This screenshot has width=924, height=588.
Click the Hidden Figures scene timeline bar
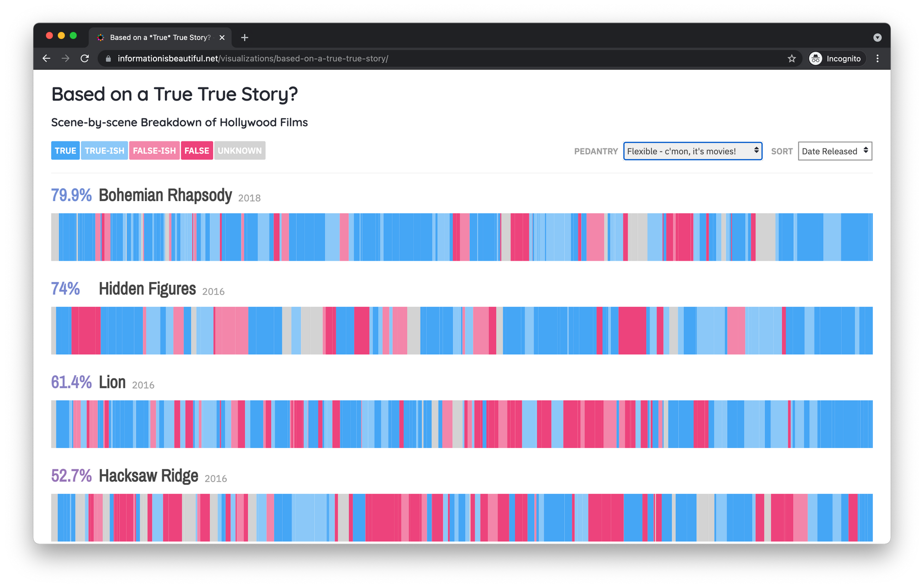point(462,331)
